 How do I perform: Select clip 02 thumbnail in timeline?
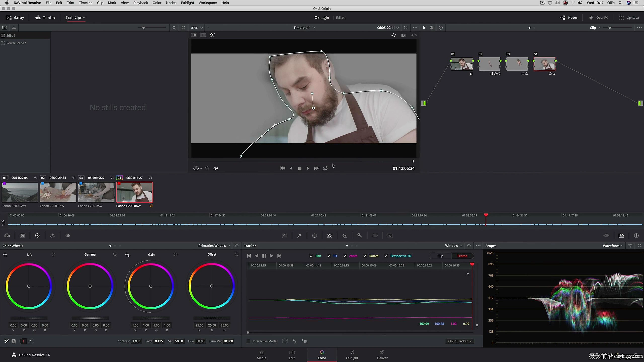pos(58,192)
